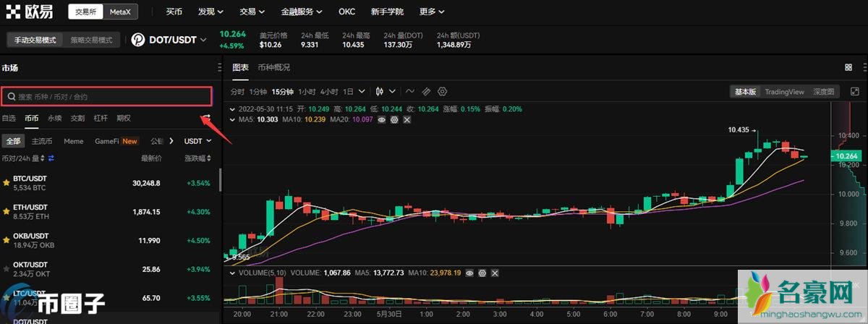The width and height of the screenshot is (868, 324).
Task: Open the DOT/USDT pair selector
Action: (178, 40)
